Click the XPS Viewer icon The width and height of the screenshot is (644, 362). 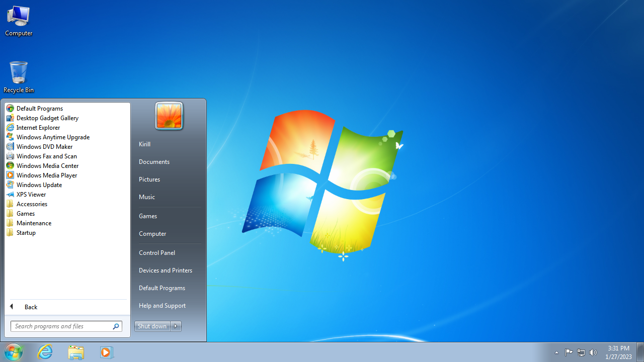10,195
